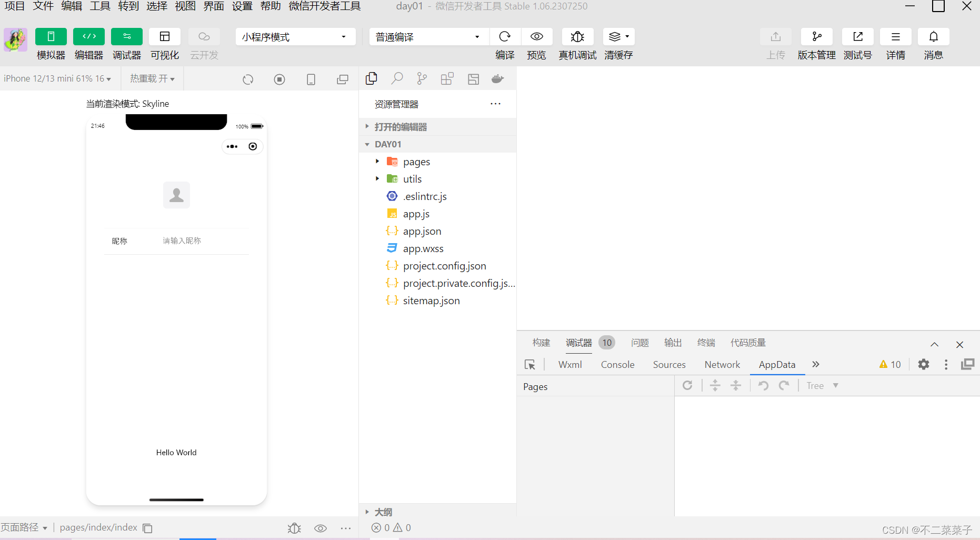Viewport: 980px width, 540px height.
Task: Open the Console devtools tab
Action: click(618, 365)
